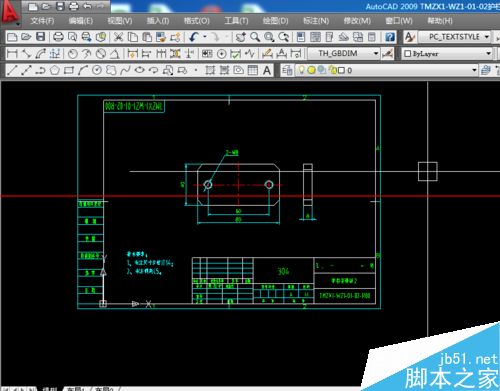The image size is (500, 391).
Task: Select the Hatch tool
Action: pyautogui.click(x=210, y=70)
